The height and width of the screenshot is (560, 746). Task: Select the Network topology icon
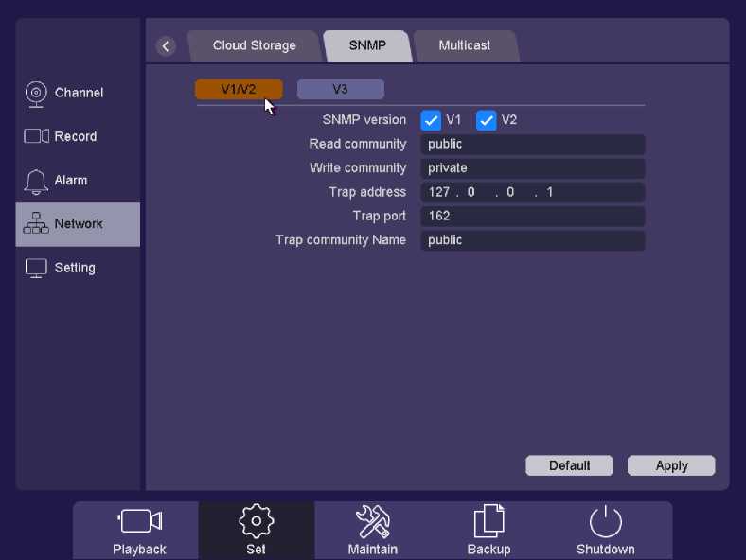37,224
